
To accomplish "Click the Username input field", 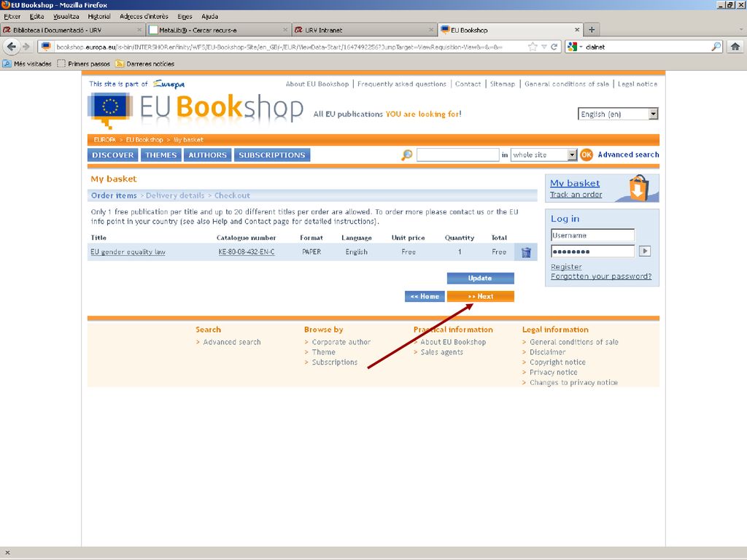I will coord(592,236).
